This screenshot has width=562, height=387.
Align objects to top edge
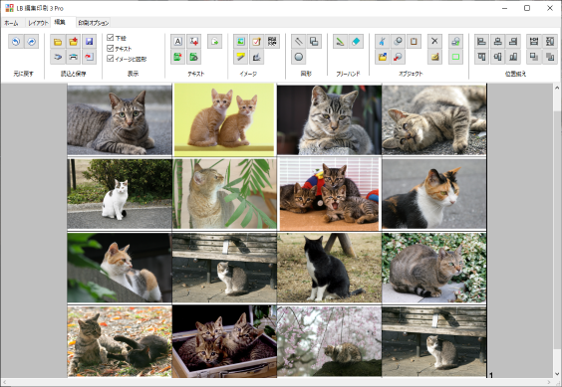pyautogui.click(x=482, y=57)
